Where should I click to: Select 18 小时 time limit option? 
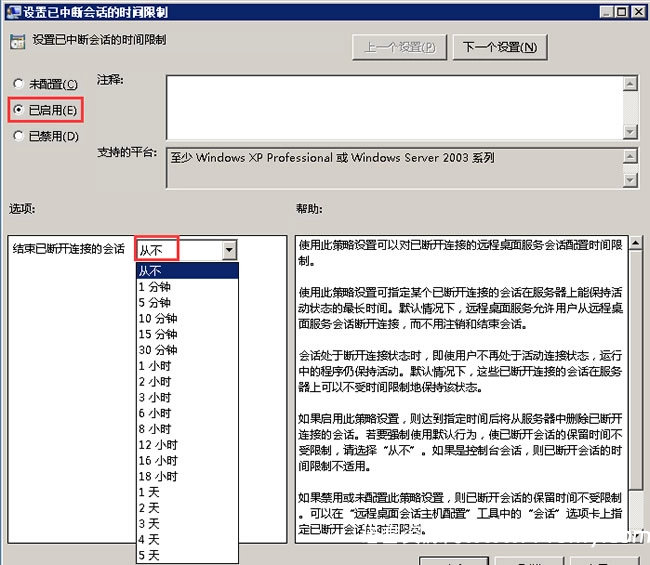click(187, 476)
